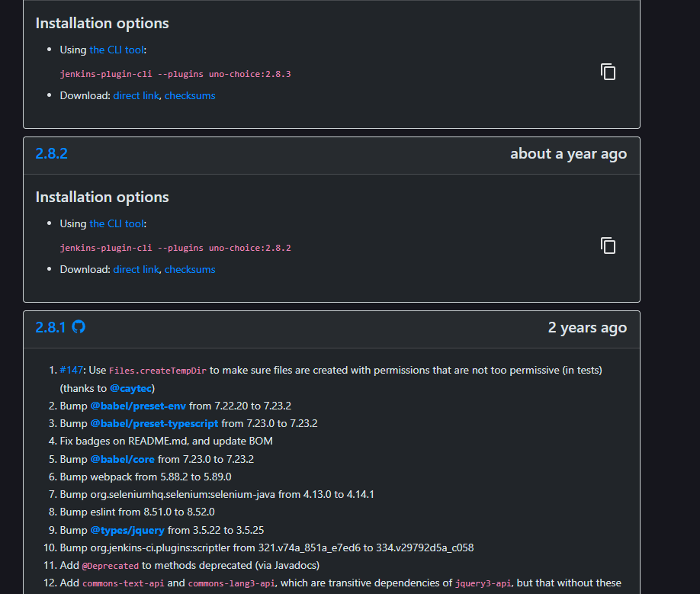
Task: Open the 2.8.2 version heading link
Action: tap(51, 153)
